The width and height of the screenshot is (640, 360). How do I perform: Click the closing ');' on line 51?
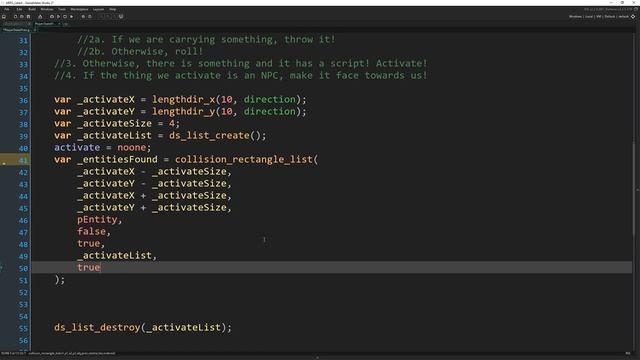click(60, 280)
